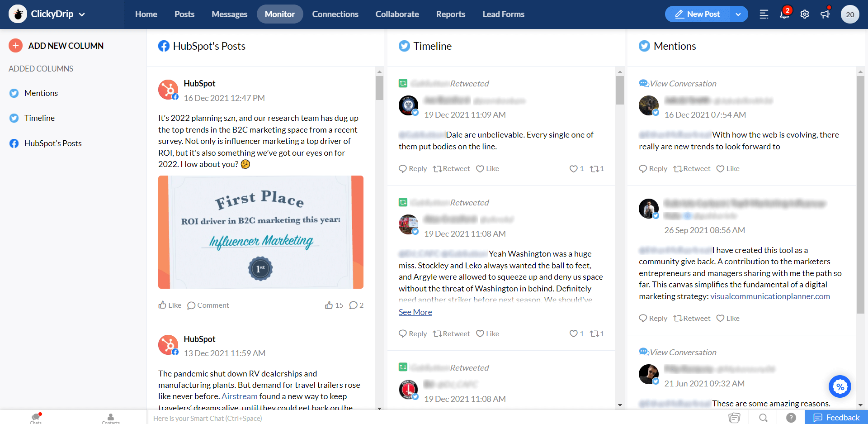Click the percent discount floating button
Screen dimensions: 868x424
pos(840,386)
